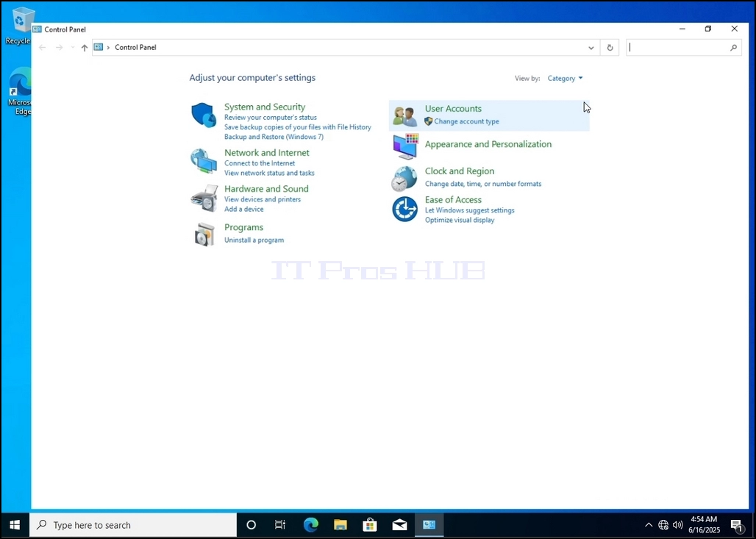Click the Control Panel icon in address bar
This screenshot has height=539, width=756.
click(99, 47)
